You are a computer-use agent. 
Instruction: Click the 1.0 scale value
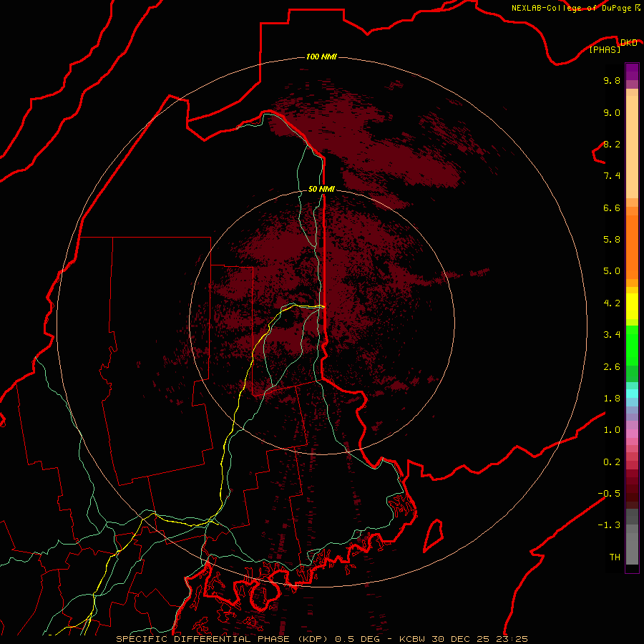(612, 430)
